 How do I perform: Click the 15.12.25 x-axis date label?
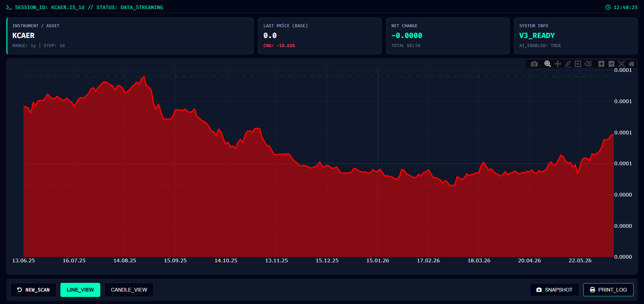(x=327, y=260)
